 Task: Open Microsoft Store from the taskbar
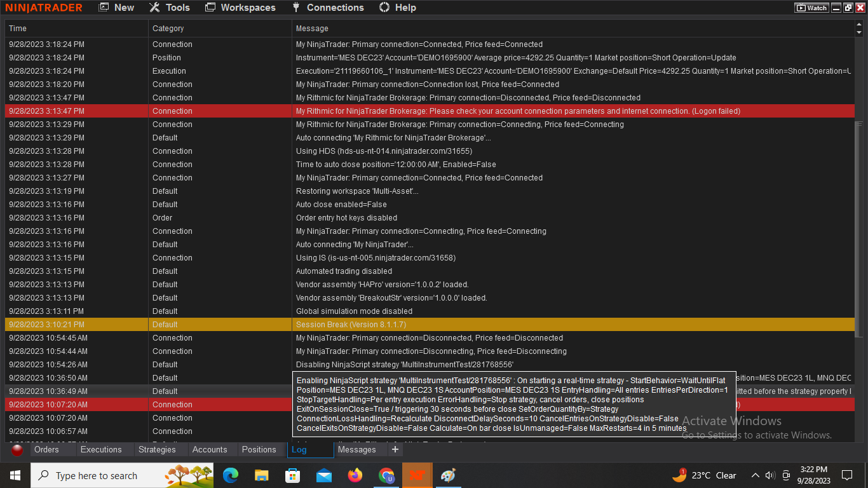(x=293, y=475)
